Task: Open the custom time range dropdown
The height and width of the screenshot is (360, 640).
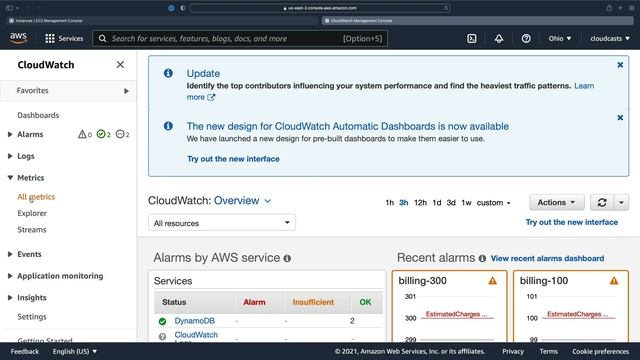Action: pos(493,202)
